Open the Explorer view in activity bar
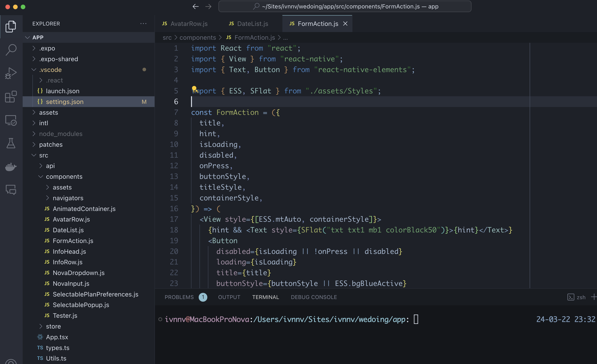Viewport: 597px width, 364px height. 11,26
